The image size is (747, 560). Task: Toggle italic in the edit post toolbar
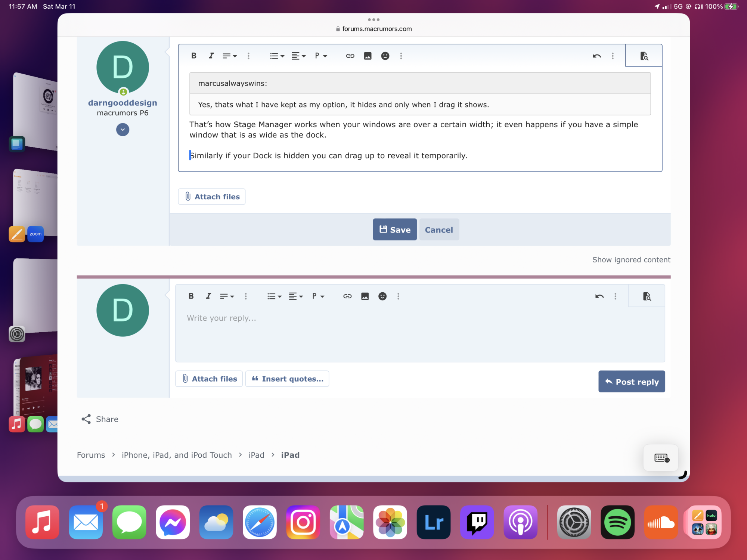pyautogui.click(x=211, y=56)
